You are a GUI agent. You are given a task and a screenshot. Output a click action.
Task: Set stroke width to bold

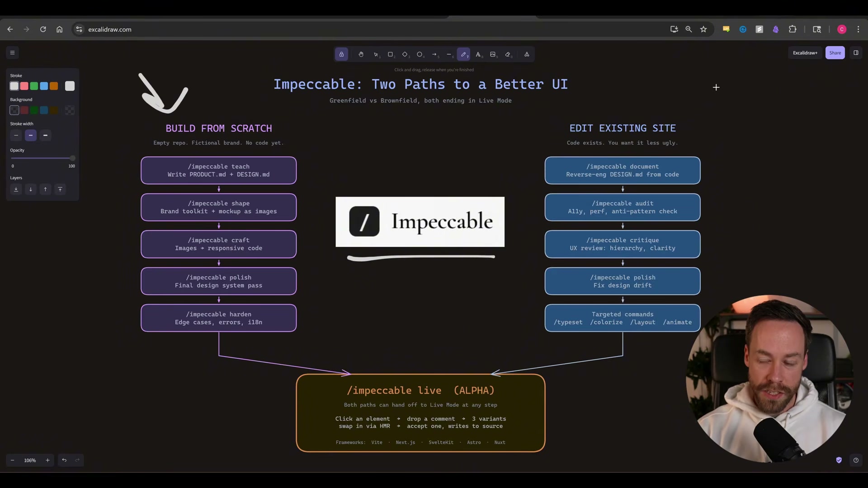(x=31, y=135)
